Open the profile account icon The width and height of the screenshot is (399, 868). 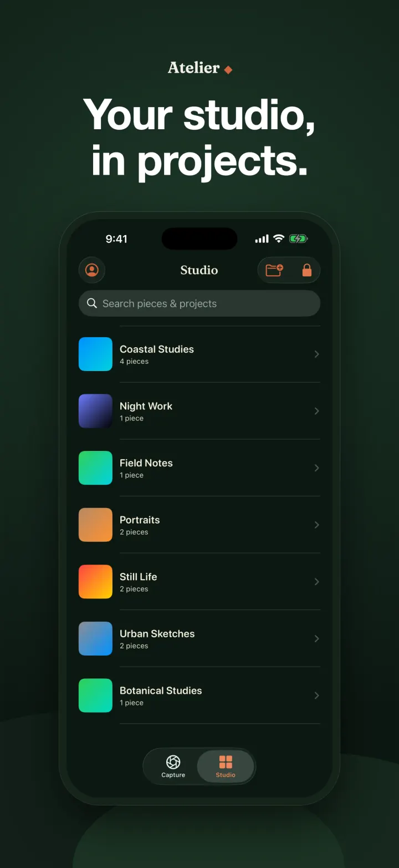92,270
